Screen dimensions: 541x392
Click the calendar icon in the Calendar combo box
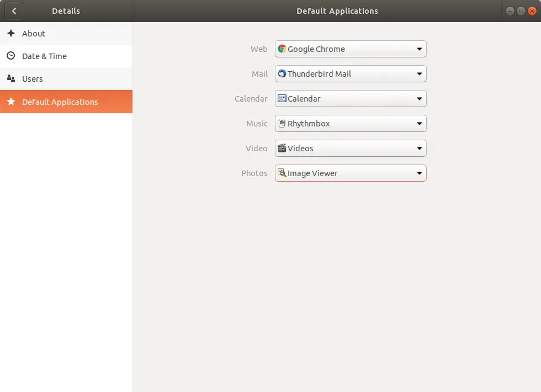tap(282, 98)
